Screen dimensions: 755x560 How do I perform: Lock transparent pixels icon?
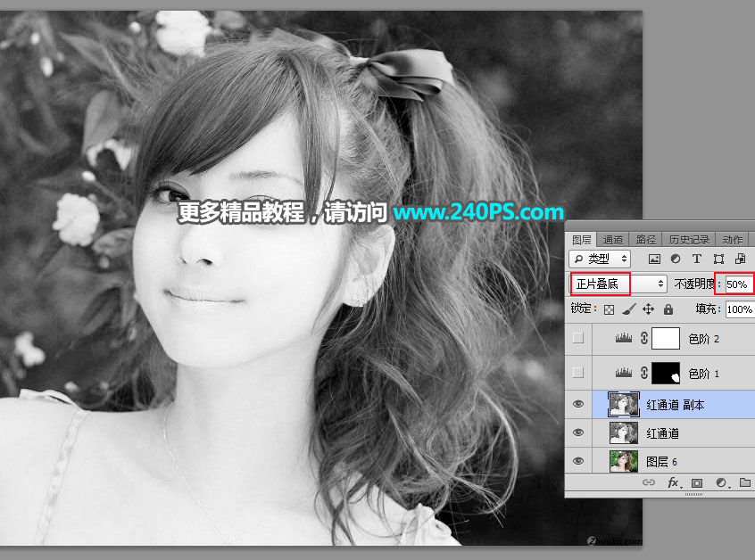click(610, 309)
